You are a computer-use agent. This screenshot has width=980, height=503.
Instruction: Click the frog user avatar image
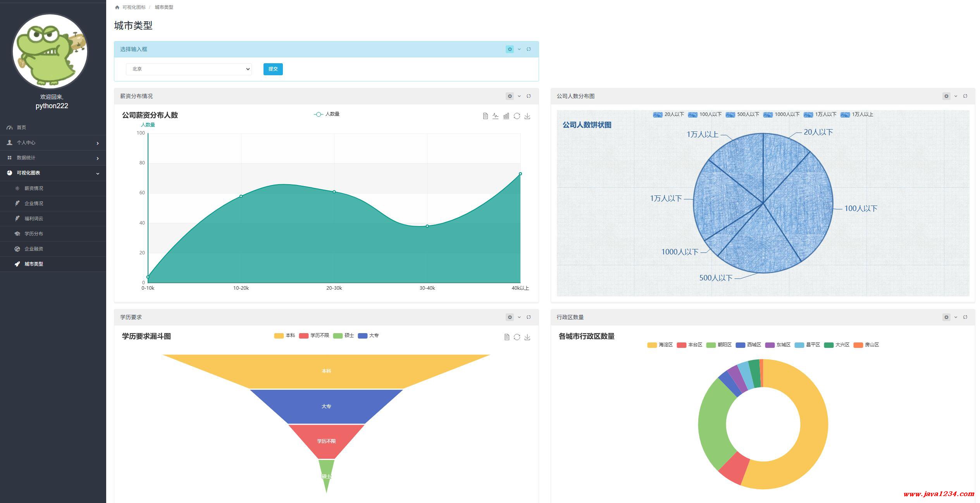pos(50,51)
